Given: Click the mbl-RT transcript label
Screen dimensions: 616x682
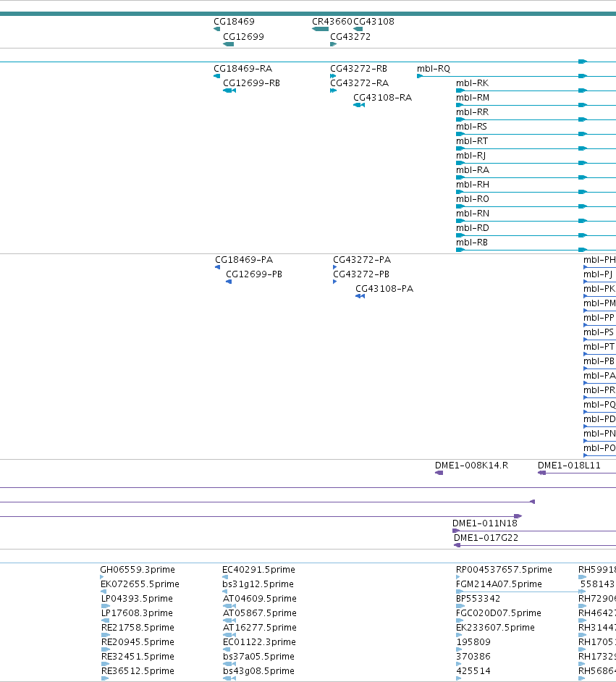Looking at the screenshot, I should [x=472, y=141].
